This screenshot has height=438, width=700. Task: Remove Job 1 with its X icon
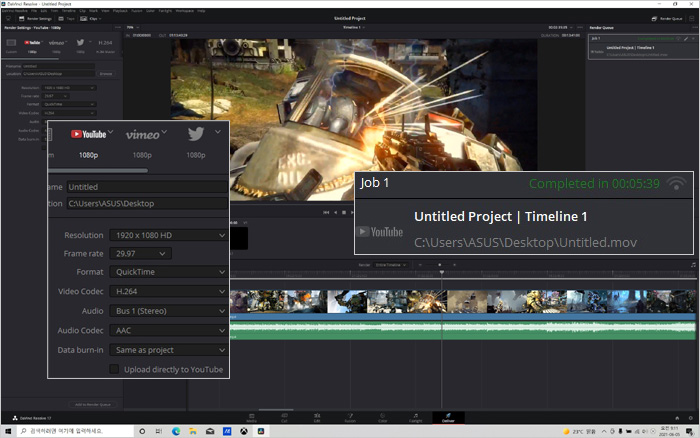click(693, 39)
